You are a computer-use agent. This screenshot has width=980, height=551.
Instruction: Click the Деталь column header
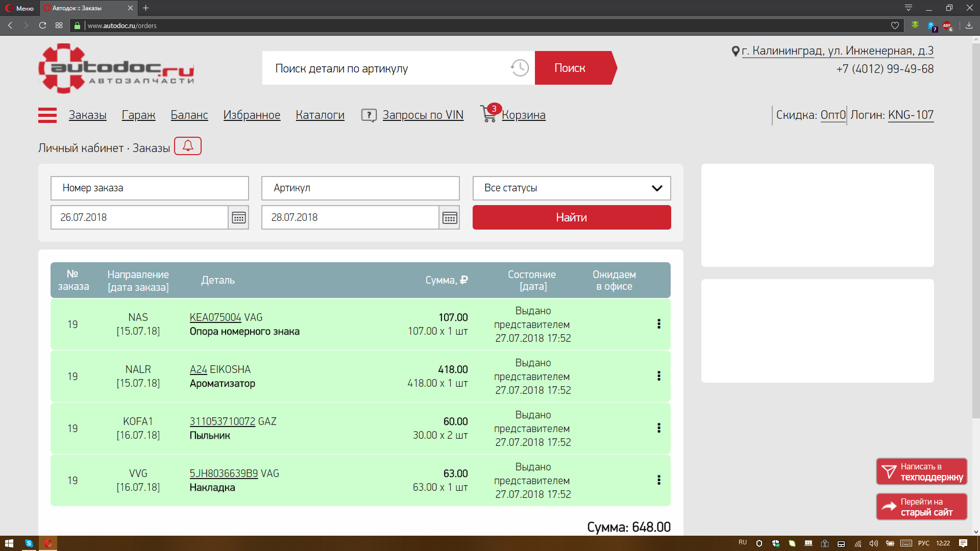(218, 280)
